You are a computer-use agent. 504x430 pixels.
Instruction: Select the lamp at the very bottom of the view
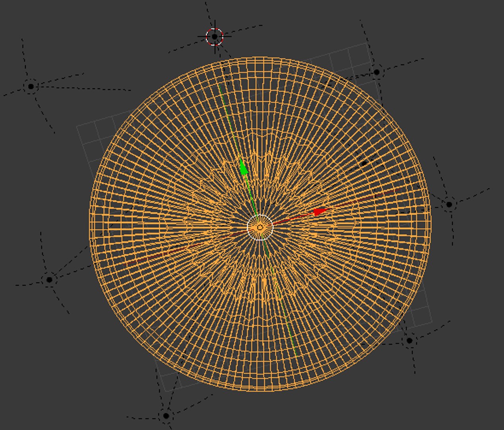coord(166,416)
